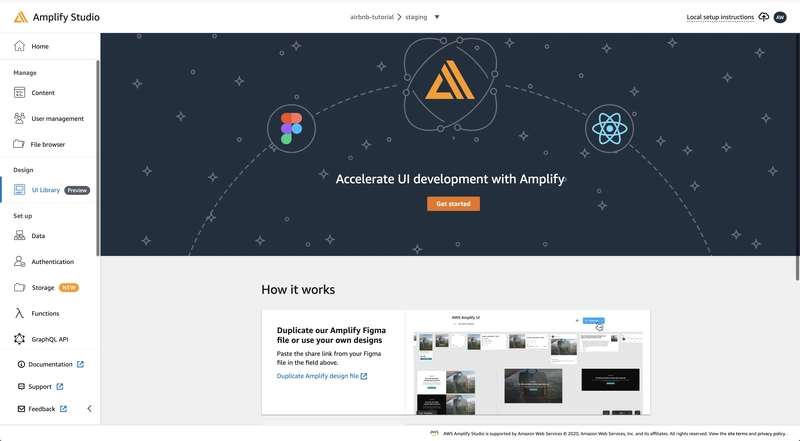Click the 'How it works' heading
Image resolution: width=800 pixels, height=441 pixels.
[298, 289]
